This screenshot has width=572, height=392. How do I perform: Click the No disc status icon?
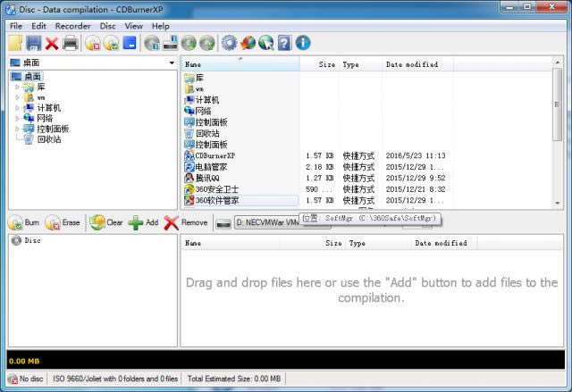[13, 379]
